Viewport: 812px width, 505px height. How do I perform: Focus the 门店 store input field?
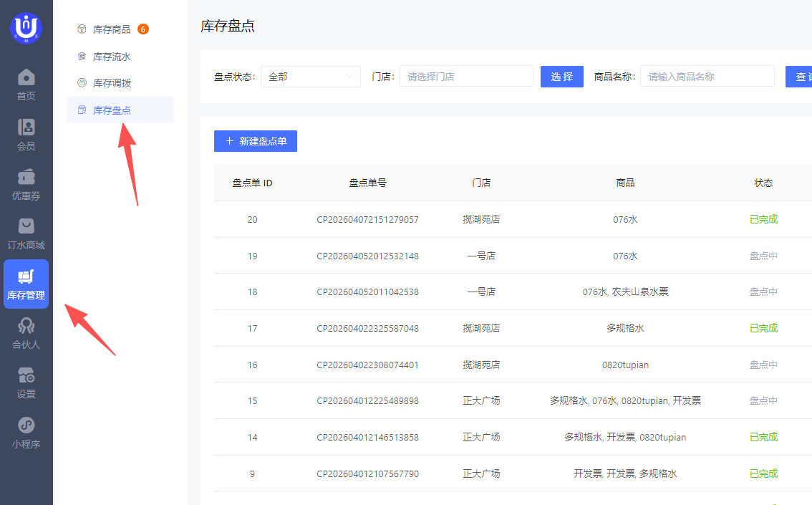465,77
